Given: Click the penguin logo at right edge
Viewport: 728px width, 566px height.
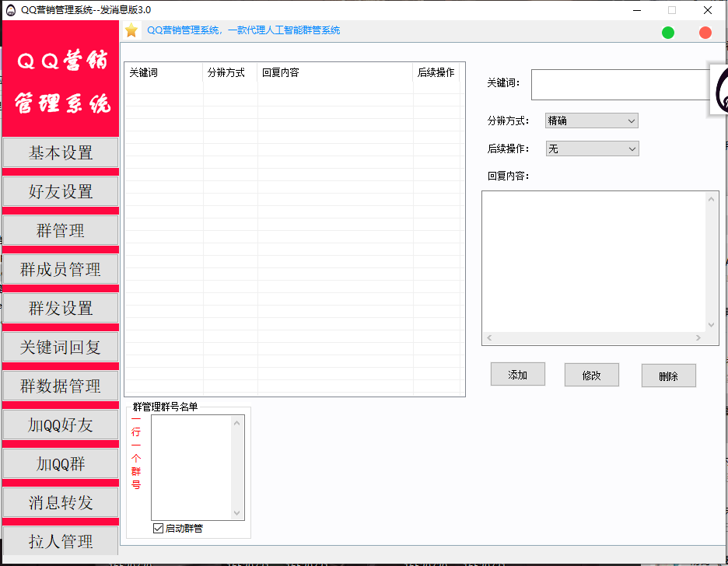Looking at the screenshot, I should click(719, 89).
